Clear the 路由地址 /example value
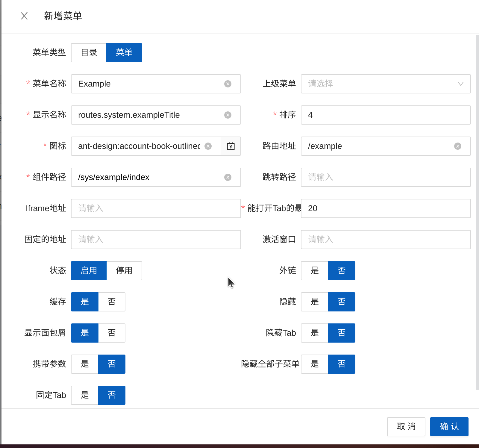The width and height of the screenshot is (479, 448). 458,146
